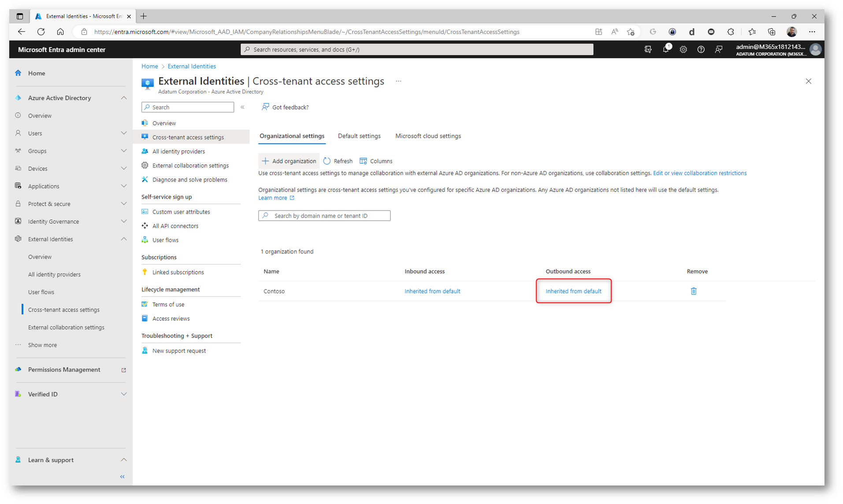Open the Microsoft cloud settings tab
843x504 pixels.
point(427,136)
